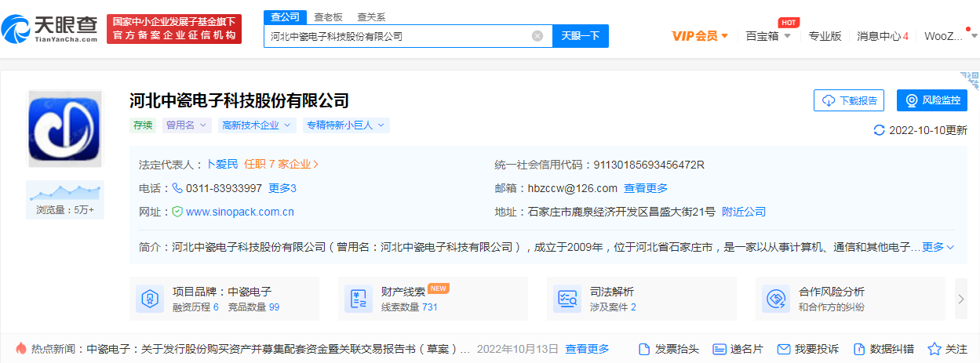Click the 下载报告 button
The height and width of the screenshot is (363, 980).
point(849,100)
